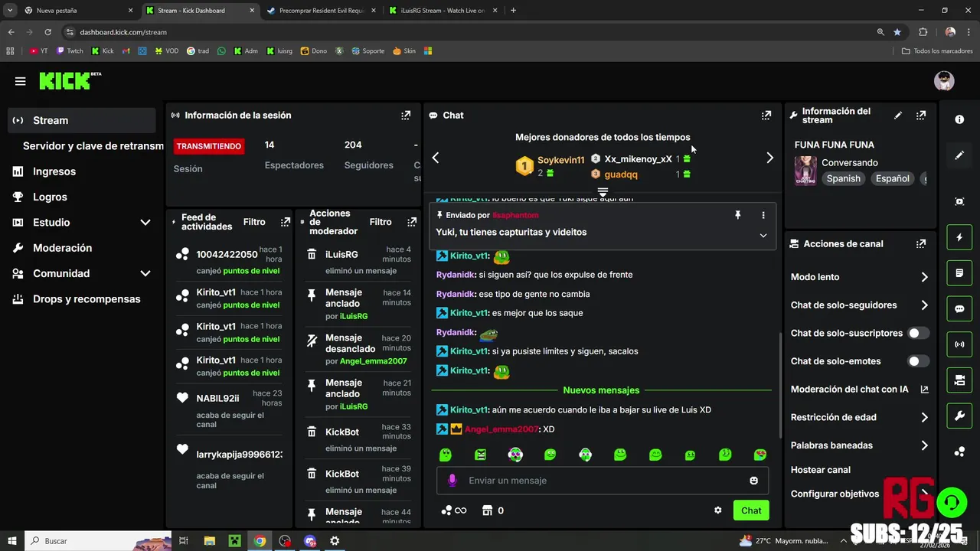Screen dimensions: 980x551
Task: Click the chat bubble icon in right sidebar
Action: pyautogui.click(x=959, y=309)
